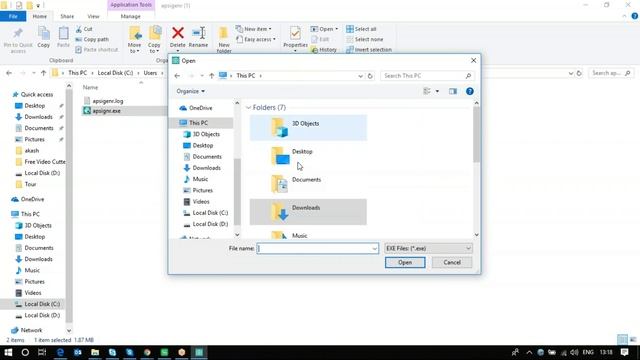The width and height of the screenshot is (640, 360).
Task: Open Action Center notifications icon
Action: 624,352
